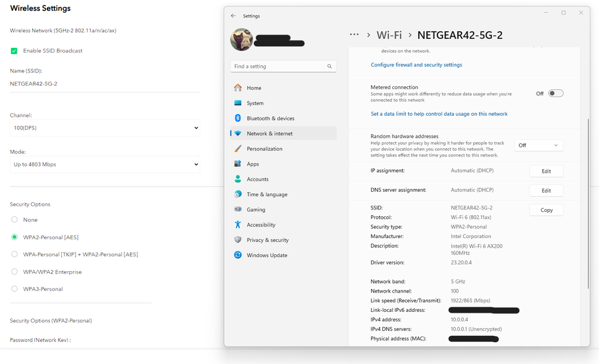The width and height of the screenshot is (599, 364).
Task: Select the None security option
Action: tap(14, 219)
